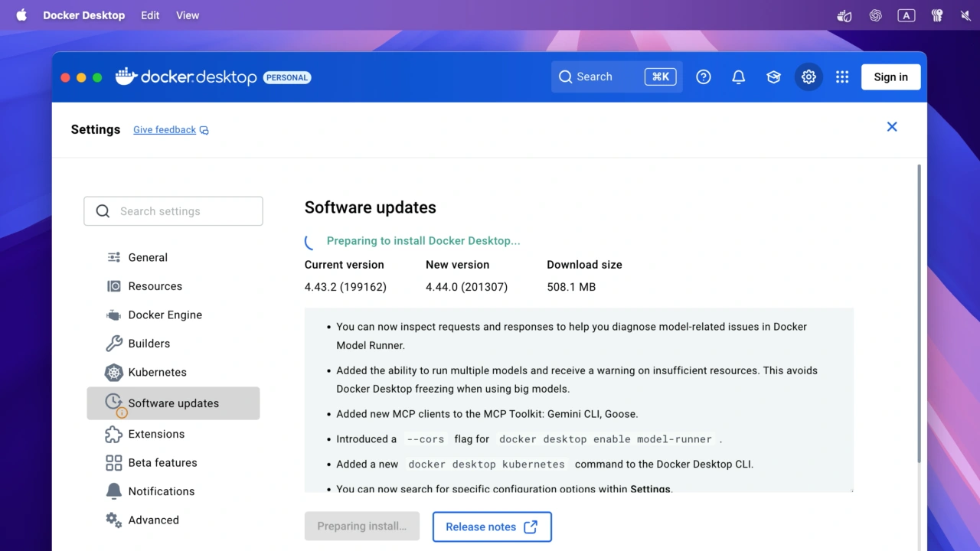This screenshot has height=551, width=980.
Task: Click the Docker Engine whale icon
Action: (x=113, y=315)
